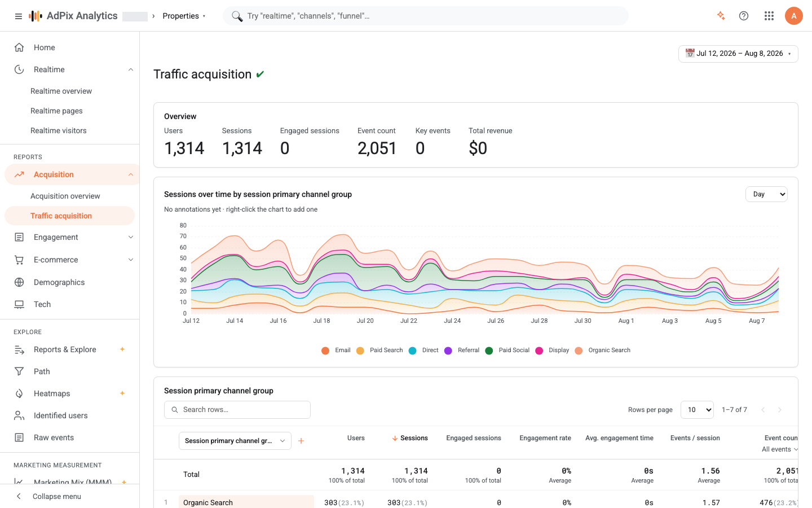
Task: Toggle the Email legend swatch
Action: tap(325, 351)
